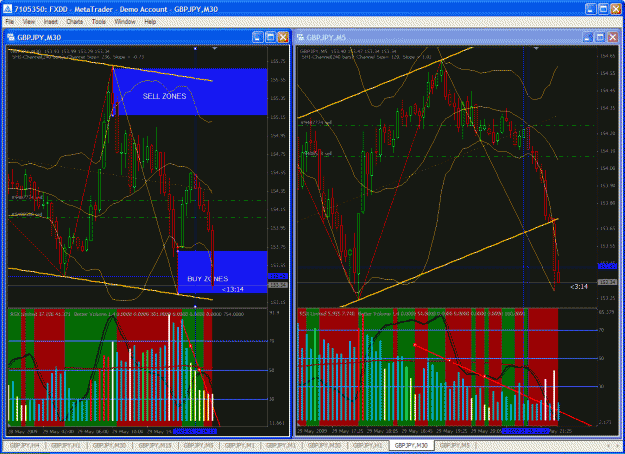625x454 pixels.
Task: Click the MetaTrader application icon in title bar
Action: (x=7, y=9)
